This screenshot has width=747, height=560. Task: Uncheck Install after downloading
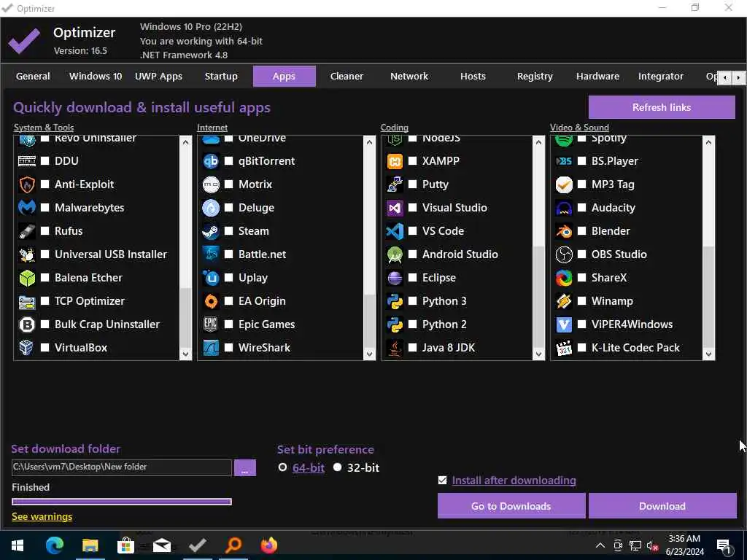click(443, 480)
